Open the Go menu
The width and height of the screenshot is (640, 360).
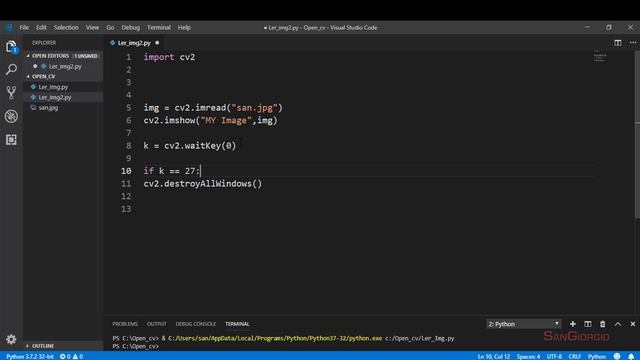click(x=110, y=27)
